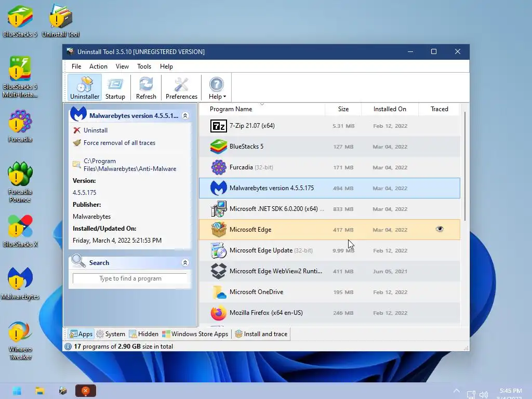
Task: Select Microsoft .NET SDK installer icon
Action: pyautogui.click(x=219, y=209)
